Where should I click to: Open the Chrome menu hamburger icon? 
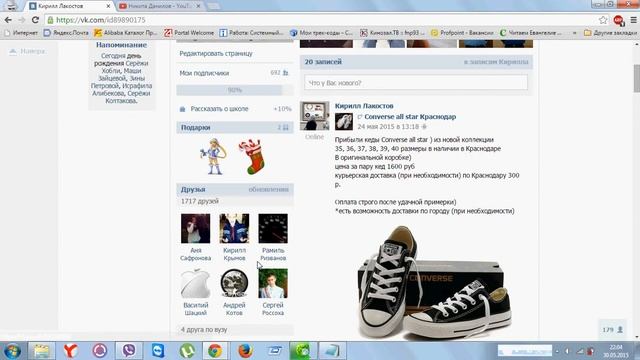[633, 20]
